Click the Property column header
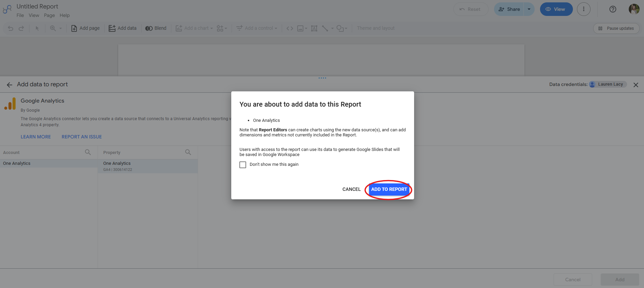This screenshot has width=644, height=288. (112, 153)
